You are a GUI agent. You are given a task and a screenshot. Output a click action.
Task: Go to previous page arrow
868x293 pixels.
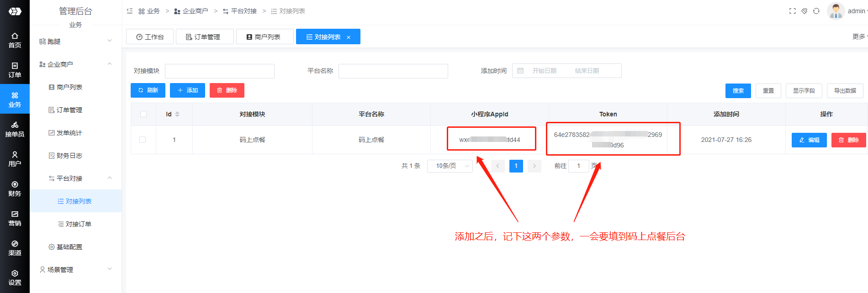(498, 166)
